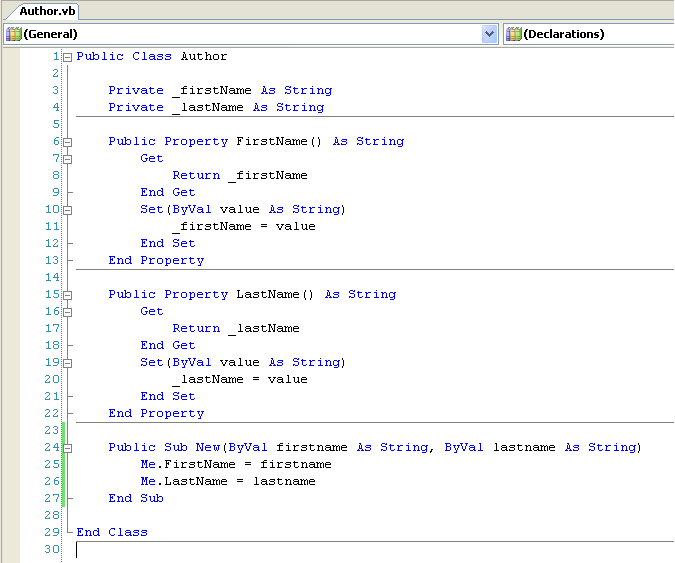675x563 pixels.
Task: Click the icon beside (Declarations) label
Action: point(513,34)
